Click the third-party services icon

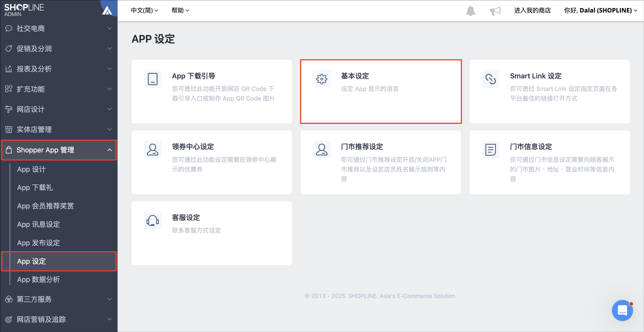pyautogui.click(x=9, y=299)
